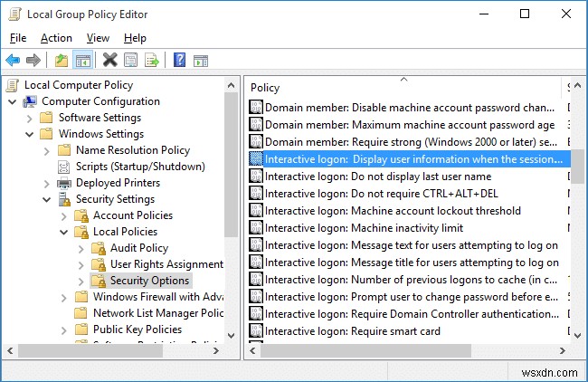This screenshot has width=588, height=382.
Task: Toggle Show/Hide Console Tree toolbar icon
Action: [81, 61]
